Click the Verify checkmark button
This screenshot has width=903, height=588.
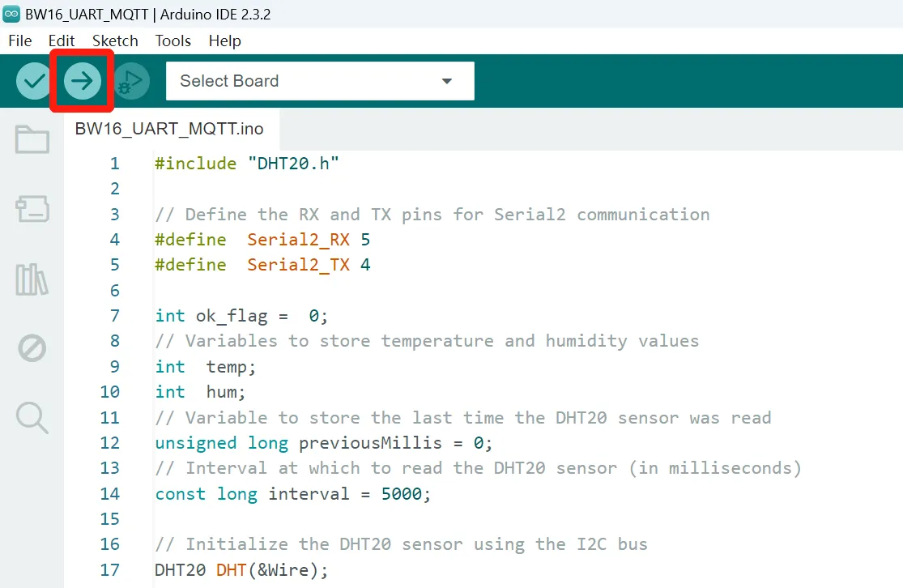click(x=34, y=81)
